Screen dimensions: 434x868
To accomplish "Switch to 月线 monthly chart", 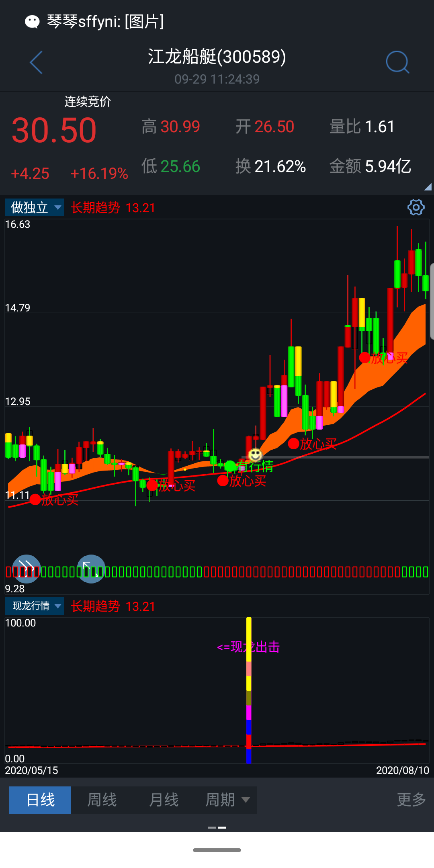I will click(x=164, y=800).
